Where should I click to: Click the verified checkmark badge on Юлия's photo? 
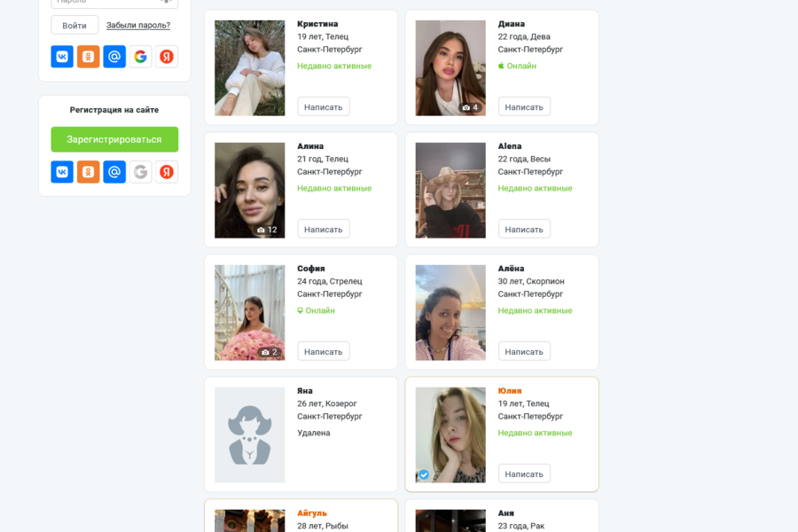pyautogui.click(x=424, y=474)
